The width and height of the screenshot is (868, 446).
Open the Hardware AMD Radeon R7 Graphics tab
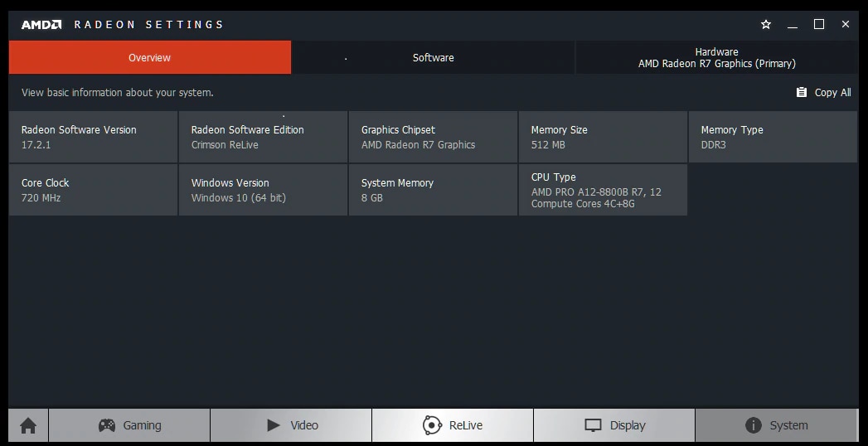point(717,57)
